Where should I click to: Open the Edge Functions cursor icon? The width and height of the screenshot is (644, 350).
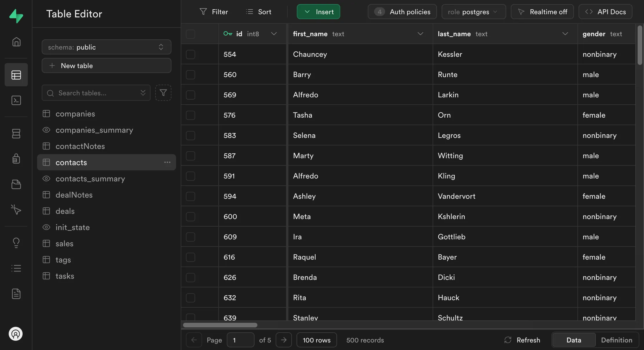[16, 209]
